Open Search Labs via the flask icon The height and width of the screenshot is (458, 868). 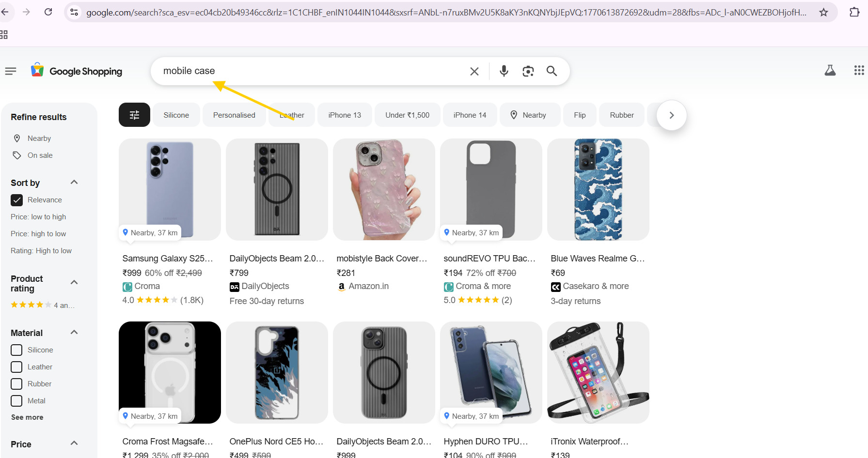[x=830, y=70]
